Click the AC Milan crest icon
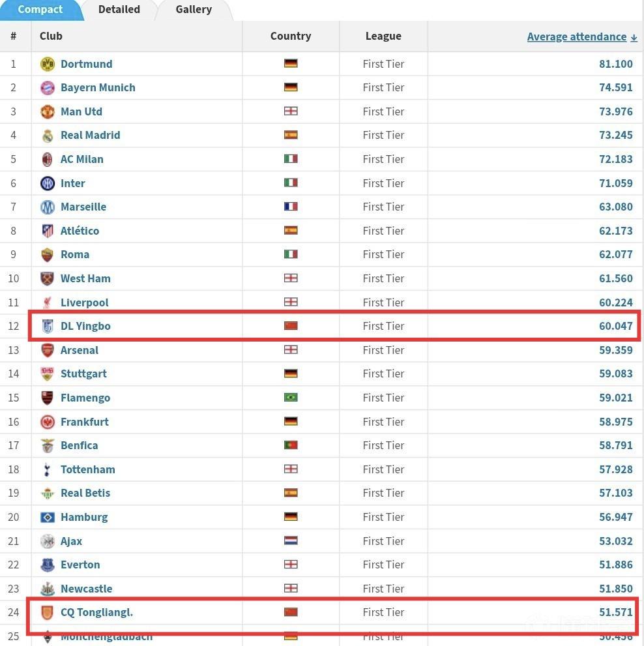644x646 pixels. [48, 159]
